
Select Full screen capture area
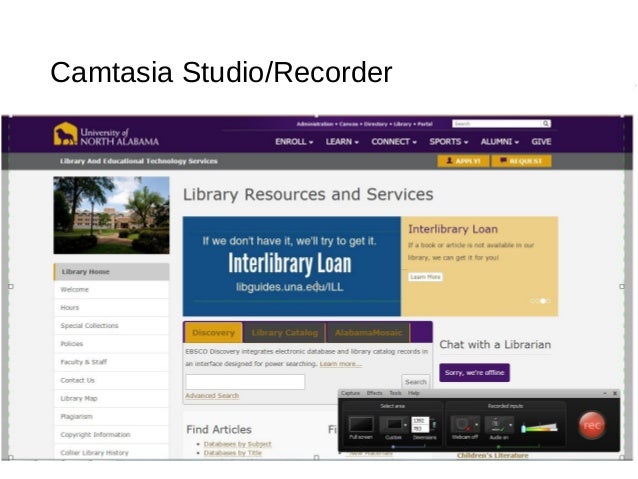tap(361, 424)
